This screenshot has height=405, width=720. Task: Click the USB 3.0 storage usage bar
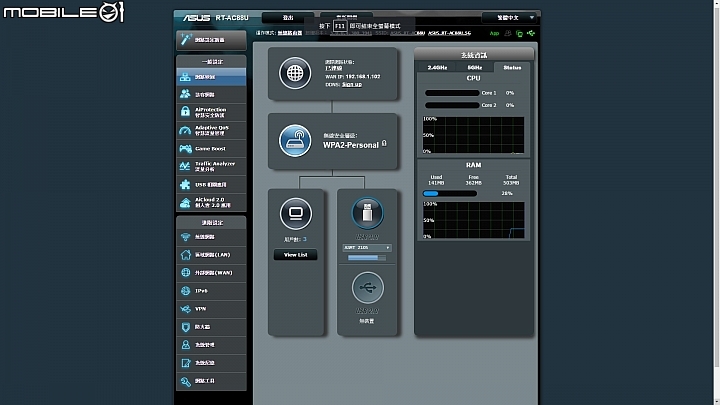point(367,258)
